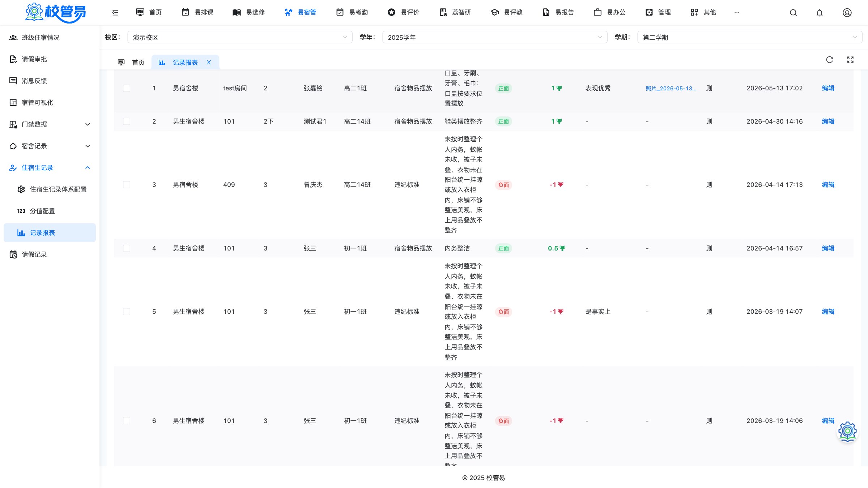The image size is (868, 488).
Task: Click the 内务整洁 cell
Action: click(x=457, y=248)
